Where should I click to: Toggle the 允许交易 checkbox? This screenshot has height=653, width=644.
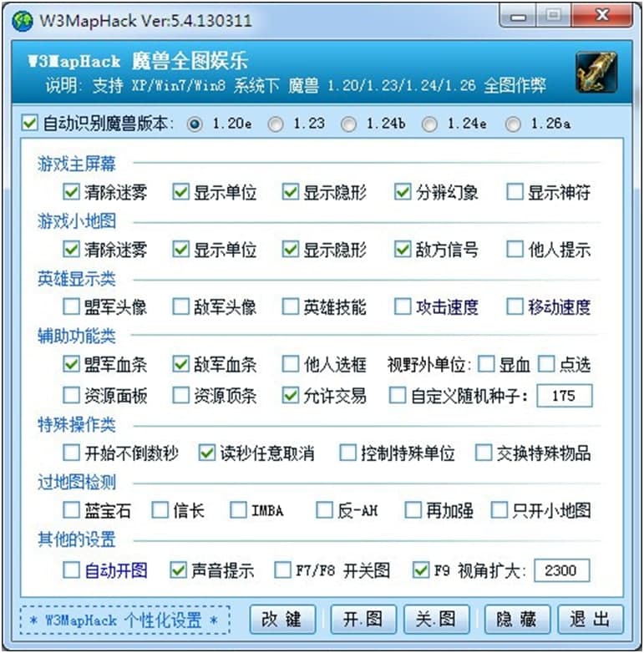pos(291,395)
